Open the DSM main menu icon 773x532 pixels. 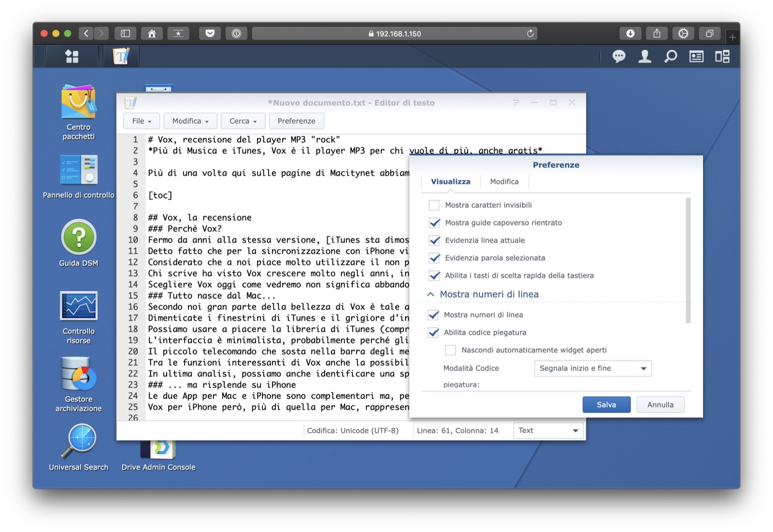pos(72,56)
